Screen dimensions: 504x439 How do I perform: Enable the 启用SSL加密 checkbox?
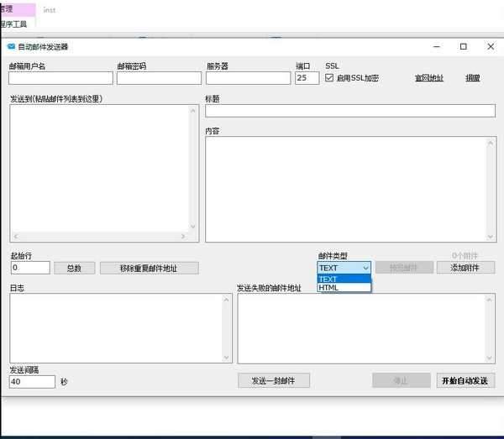coord(330,78)
